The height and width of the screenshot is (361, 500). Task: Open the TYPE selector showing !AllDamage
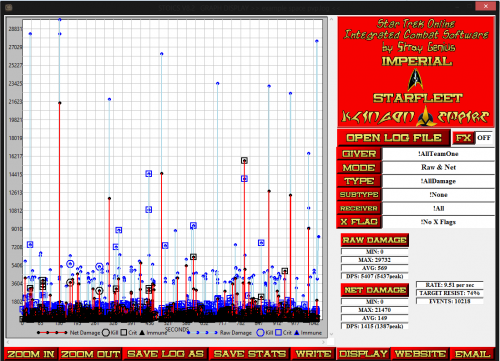[438, 181]
